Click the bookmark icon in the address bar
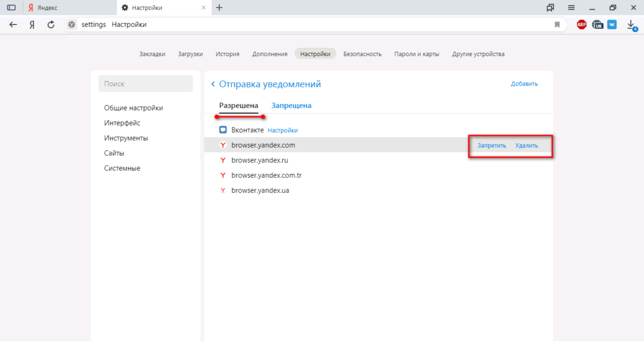This screenshot has height=362, width=644. (557, 25)
